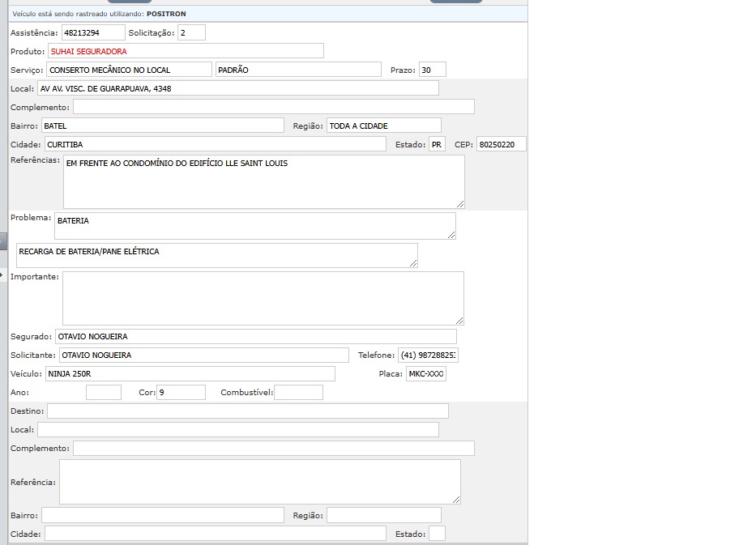Click the Telefone label

click(x=376, y=356)
